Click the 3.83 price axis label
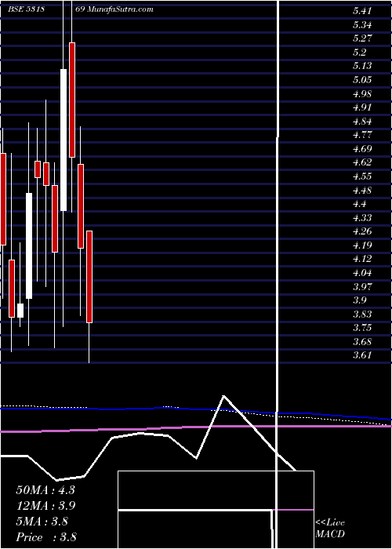Screen dimensions: 392x549 [x=362, y=314]
